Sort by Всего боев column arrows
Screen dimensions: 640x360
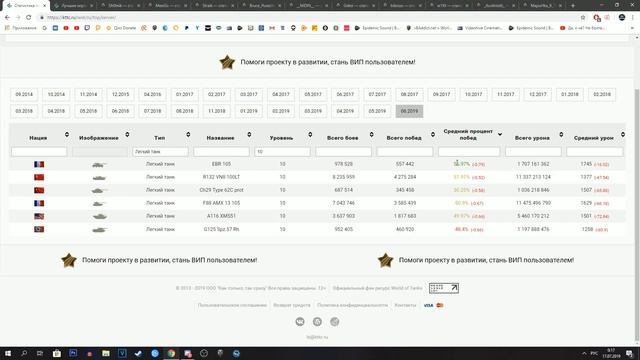pos(371,134)
